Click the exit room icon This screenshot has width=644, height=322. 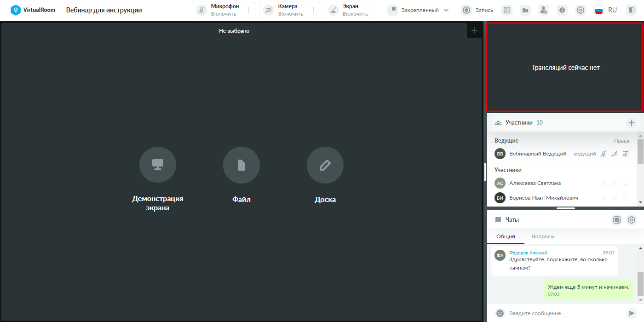[631, 10]
